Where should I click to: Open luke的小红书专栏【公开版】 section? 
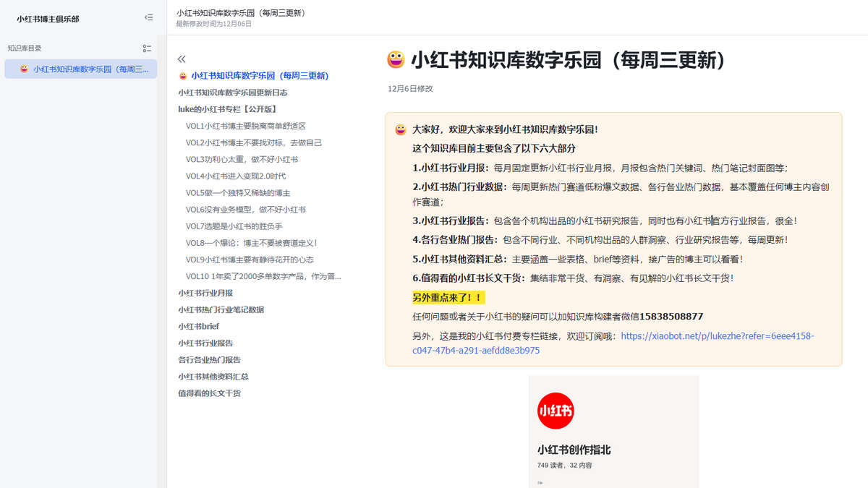pyautogui.click(x=228, y=109)
